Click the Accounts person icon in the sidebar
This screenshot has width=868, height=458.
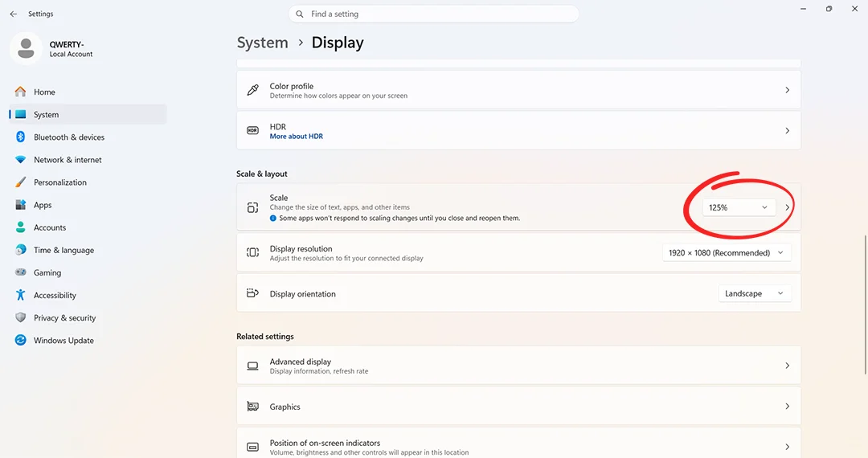tap(20, 227)
